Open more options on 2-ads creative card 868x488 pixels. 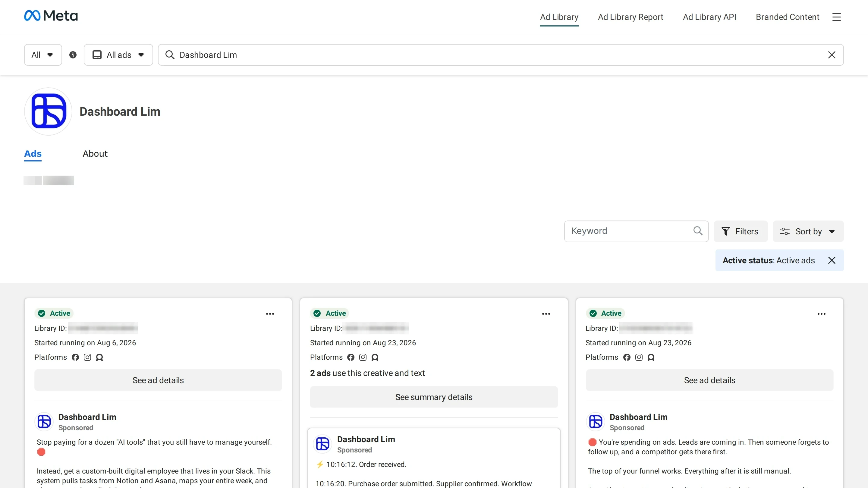pos(546,314)
